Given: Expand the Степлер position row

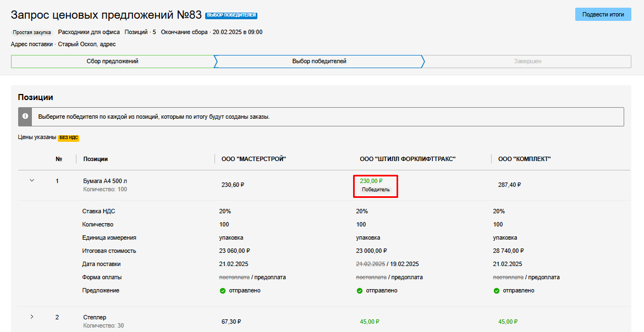Looking at the screenshot, I should coord(31,317).
